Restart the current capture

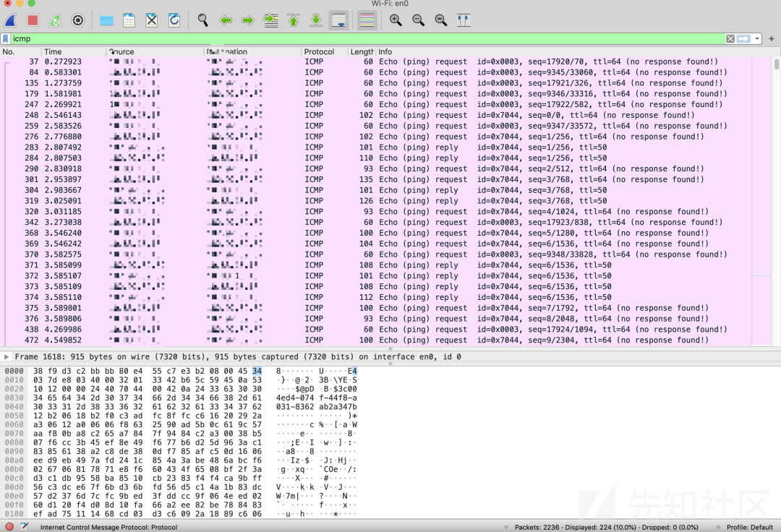[x=55, y=20]
